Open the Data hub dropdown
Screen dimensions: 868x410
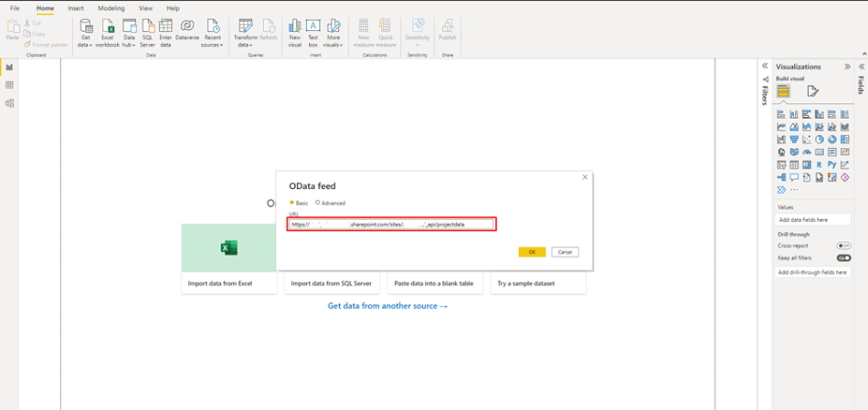pos(129,32)
